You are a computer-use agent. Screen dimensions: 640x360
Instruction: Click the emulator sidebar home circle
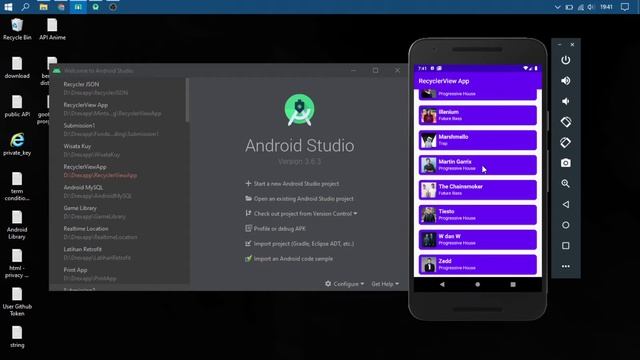pyautogui.click(x=565, y=225)
